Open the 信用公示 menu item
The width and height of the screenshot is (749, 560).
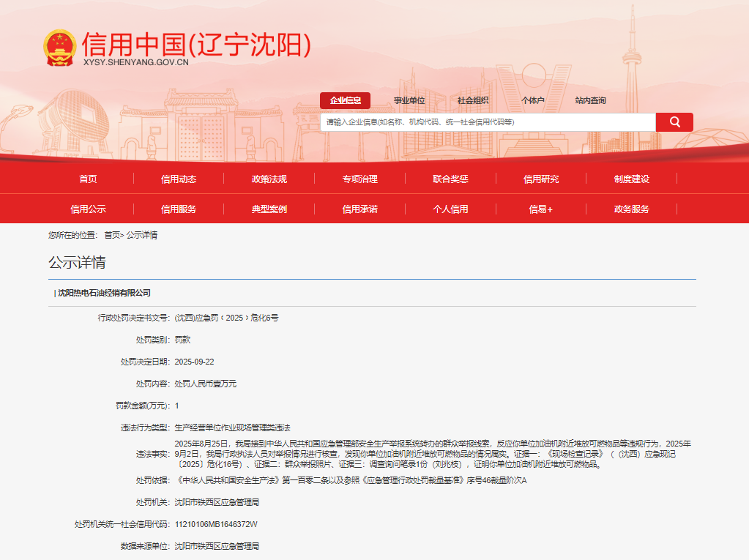pyautogui.click(x=88, y=209)
